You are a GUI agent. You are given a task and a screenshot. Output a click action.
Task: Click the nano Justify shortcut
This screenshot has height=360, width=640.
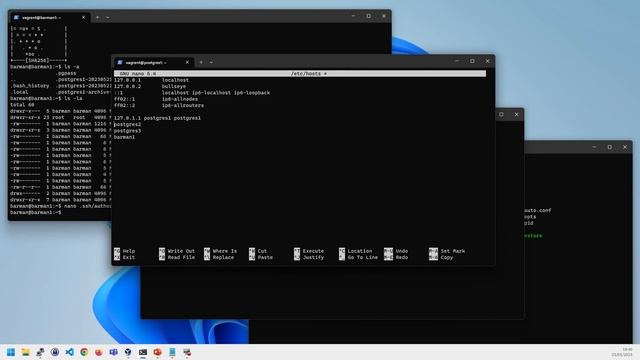(313, 258)
